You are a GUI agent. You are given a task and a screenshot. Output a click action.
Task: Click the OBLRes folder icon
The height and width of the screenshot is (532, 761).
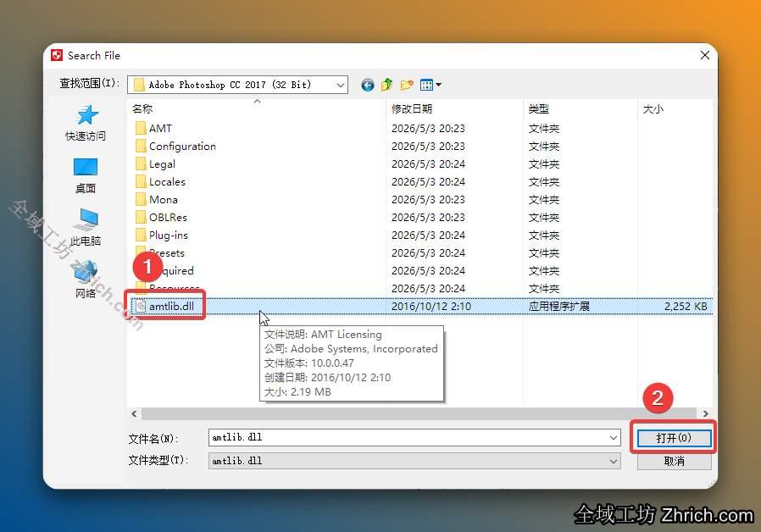(141, 218)
